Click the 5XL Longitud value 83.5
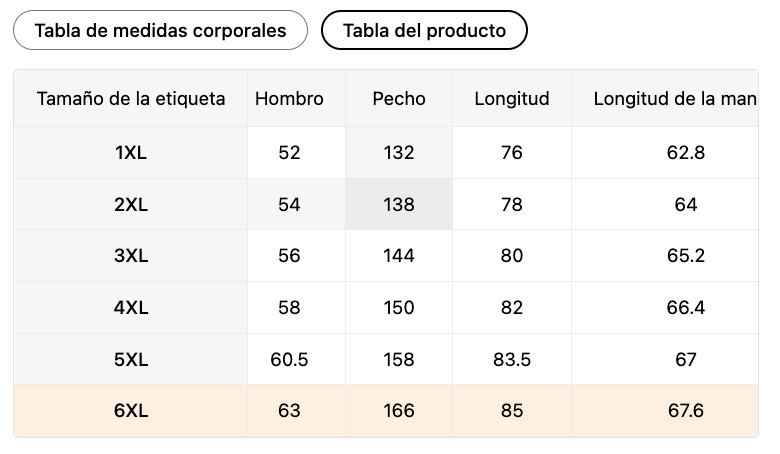Viewport: 780px width, 454px height. pyautogui.click(x=512, y=359)
